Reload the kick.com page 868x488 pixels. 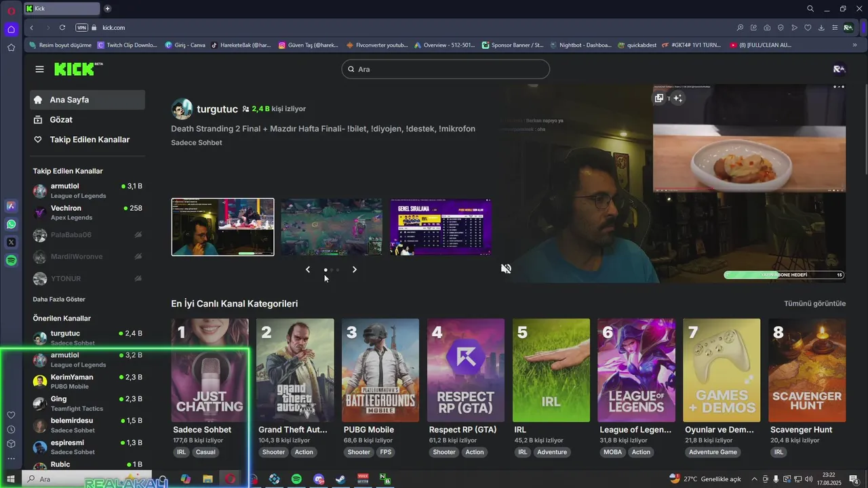coord(62,28)
